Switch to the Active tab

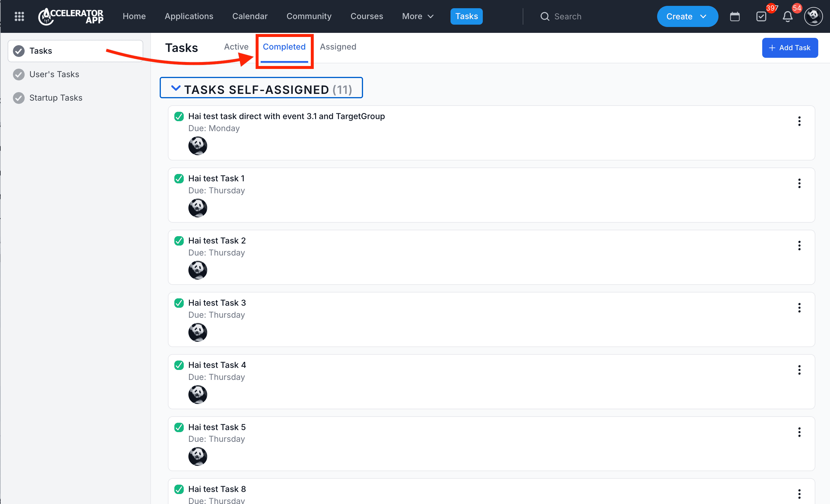(x=236, y=47)
